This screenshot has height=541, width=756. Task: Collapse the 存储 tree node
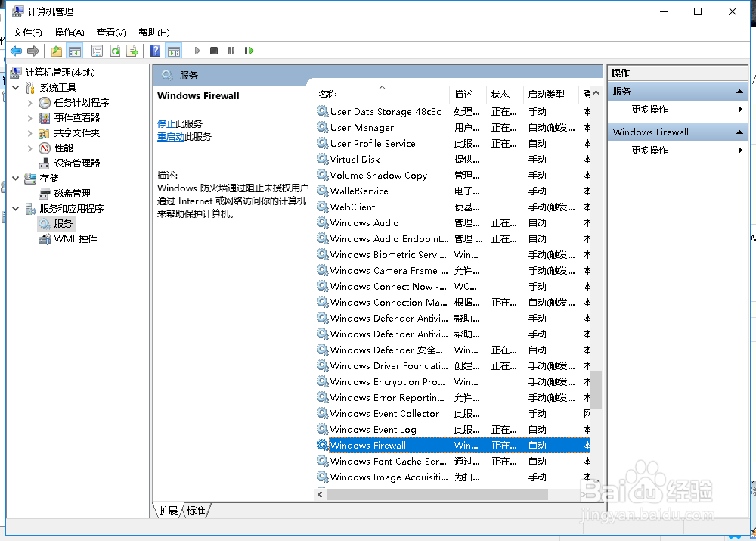pyautogui.click(x=16, y=178)
